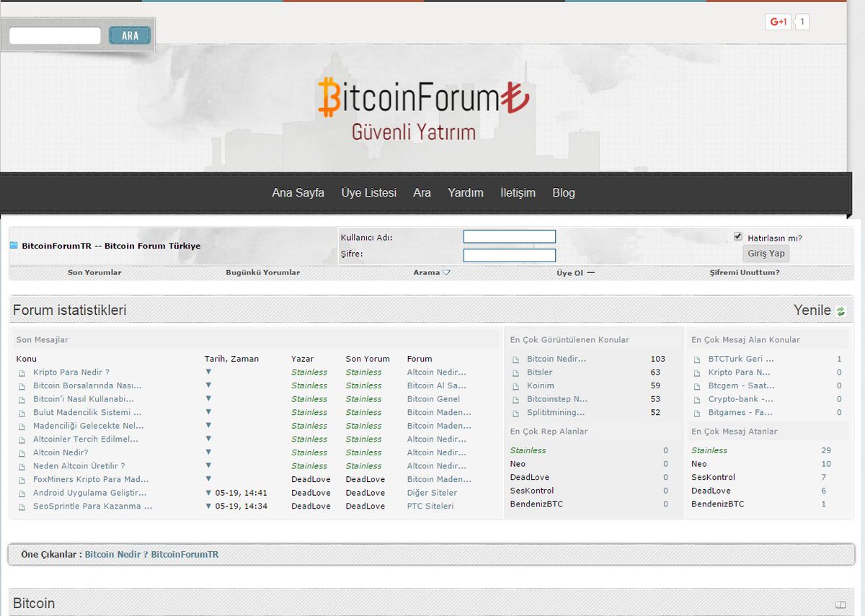
Task: Open the Diğer Siteler forum link
Action: tap(432, 493)
